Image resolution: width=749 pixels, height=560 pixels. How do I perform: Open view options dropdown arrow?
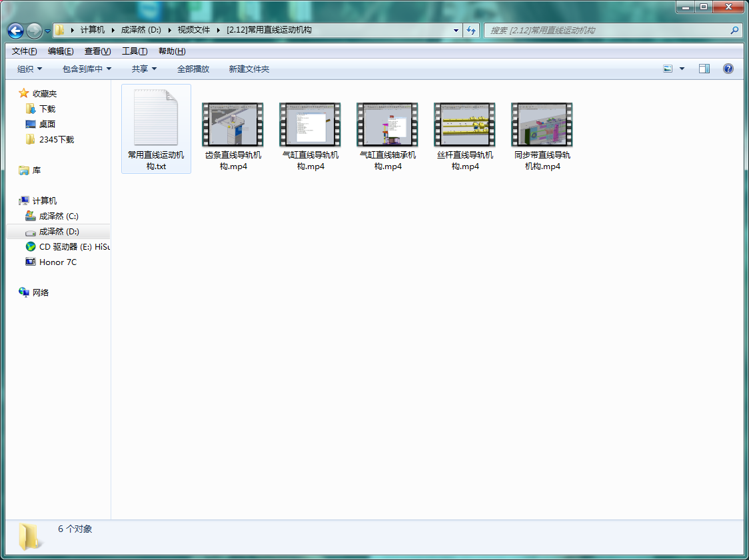click(x=682, y=69)
